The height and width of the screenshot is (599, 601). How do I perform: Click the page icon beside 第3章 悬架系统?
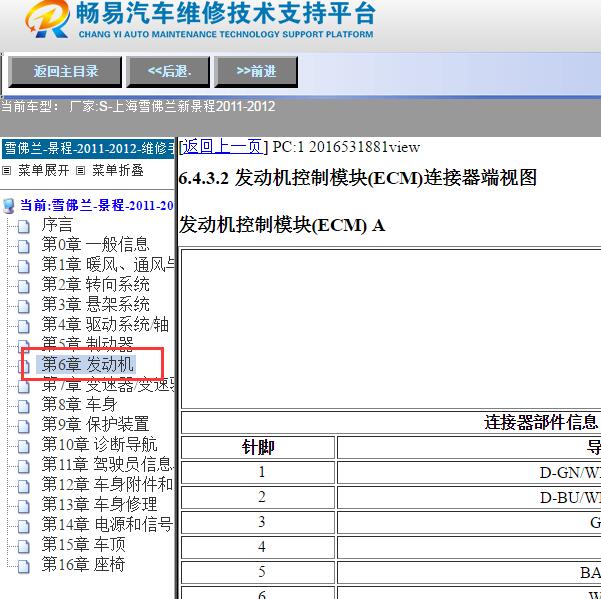(24, 306)
